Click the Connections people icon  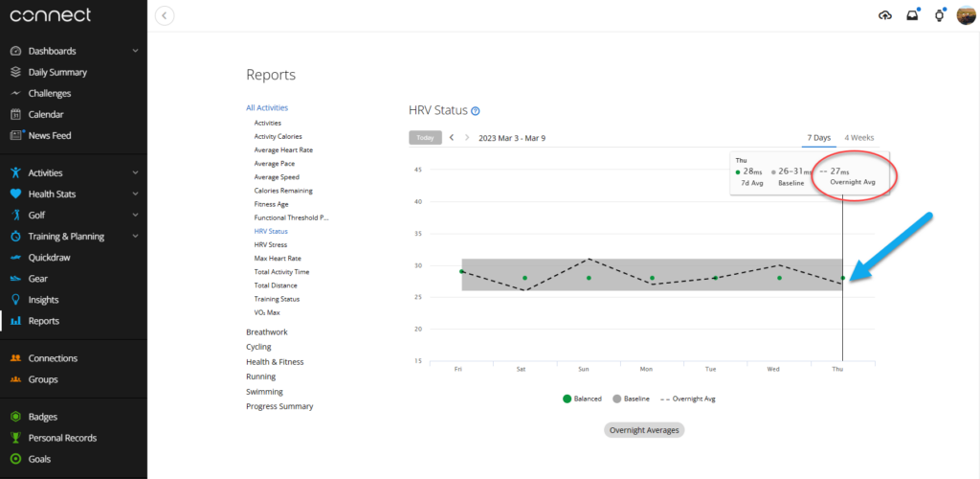[x=16, y=358]
